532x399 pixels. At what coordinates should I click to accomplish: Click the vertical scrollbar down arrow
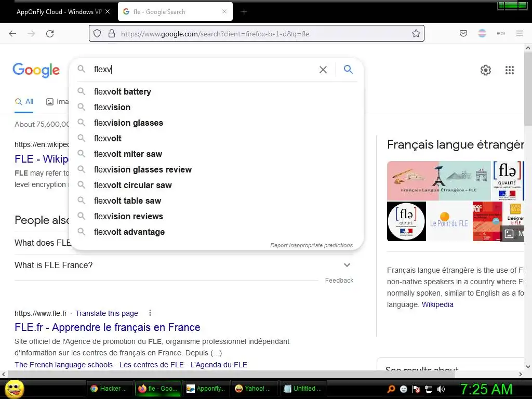(528, 367)
